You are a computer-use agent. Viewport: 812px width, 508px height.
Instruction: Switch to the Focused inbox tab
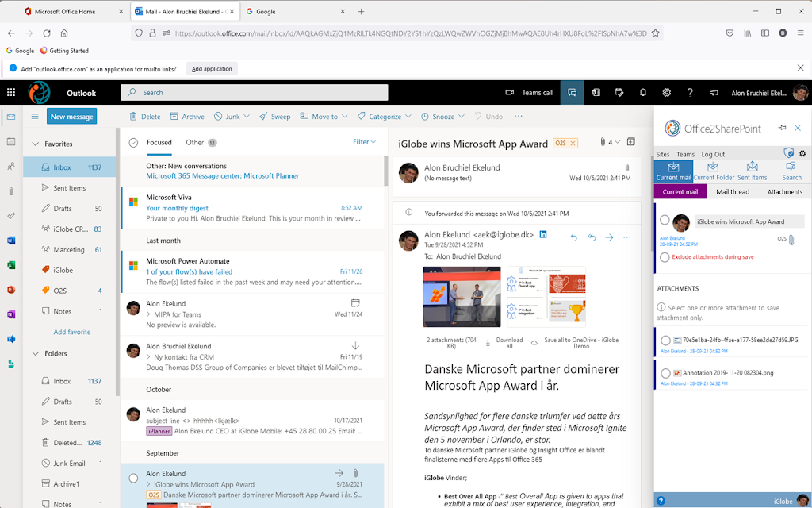tap(159, 143)
